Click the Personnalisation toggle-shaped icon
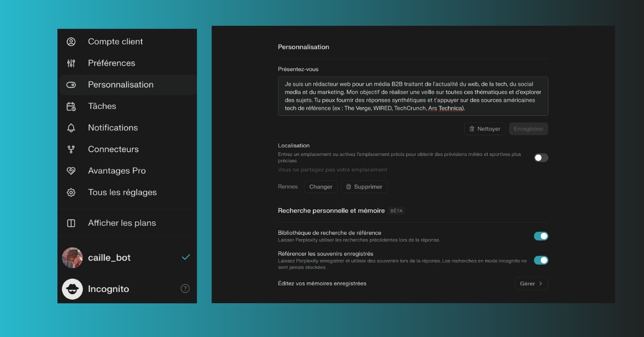The height and width of the screenshot is (337, 644). click(x=71, y=85)
